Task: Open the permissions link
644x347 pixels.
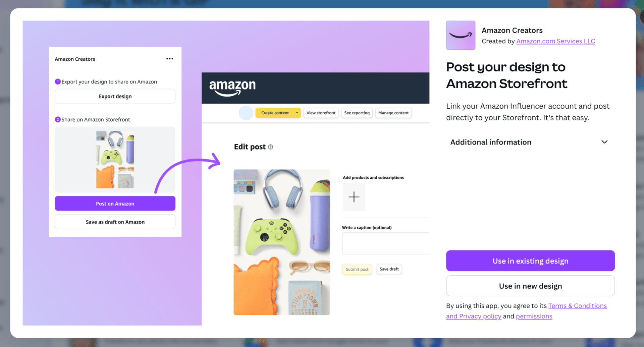Action: coord(534,316)
